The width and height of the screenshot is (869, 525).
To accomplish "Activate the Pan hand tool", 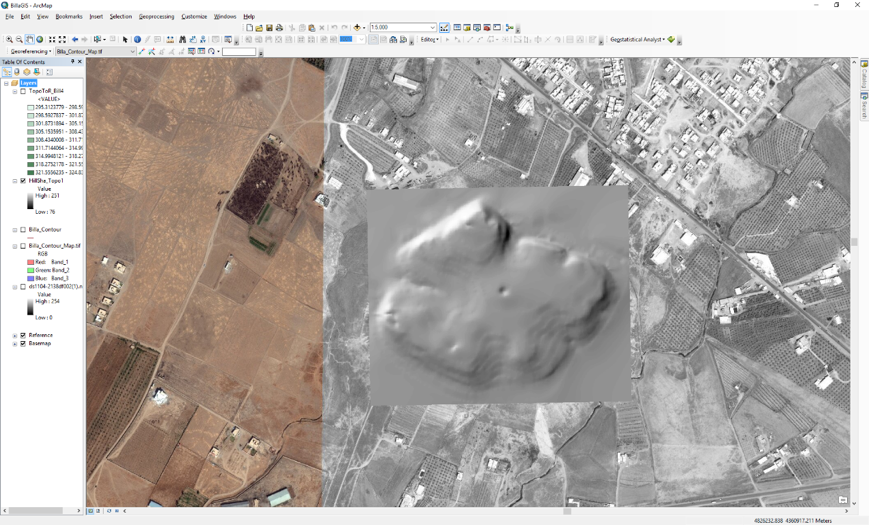I will pyautogui.click(x=29, y=39).
